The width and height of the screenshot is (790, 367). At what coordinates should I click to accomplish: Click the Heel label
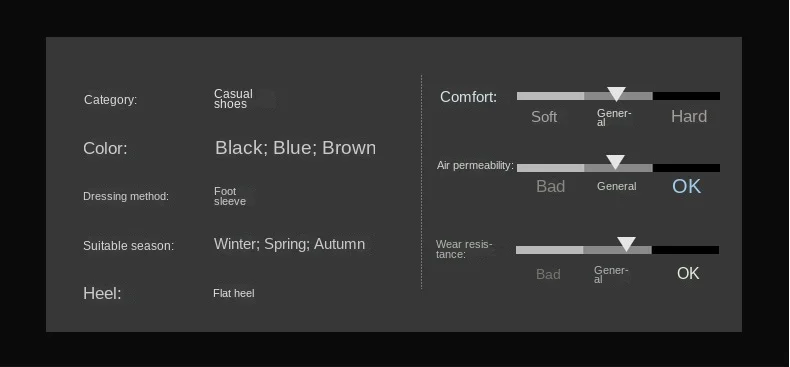(x=102, y=293)
